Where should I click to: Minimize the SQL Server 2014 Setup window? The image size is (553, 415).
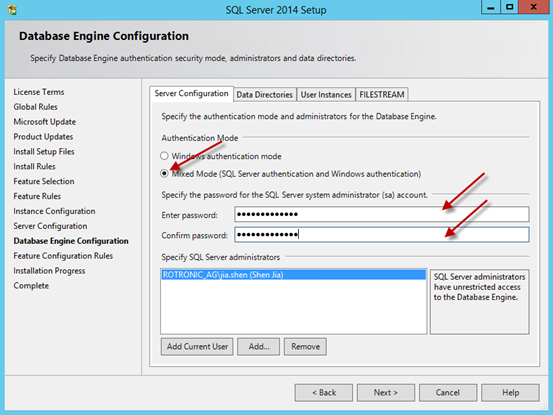(x=491, y=7)
